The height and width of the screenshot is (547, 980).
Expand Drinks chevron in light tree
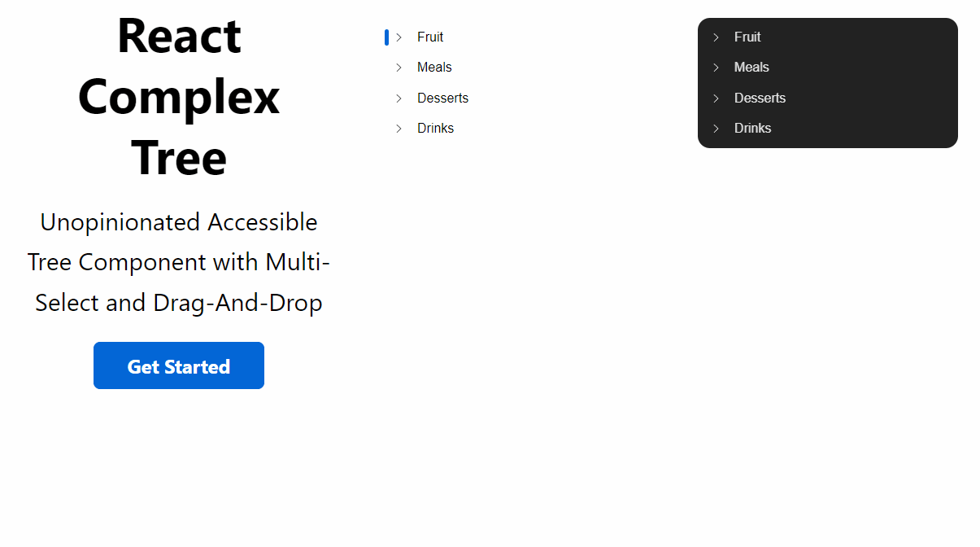399,129
